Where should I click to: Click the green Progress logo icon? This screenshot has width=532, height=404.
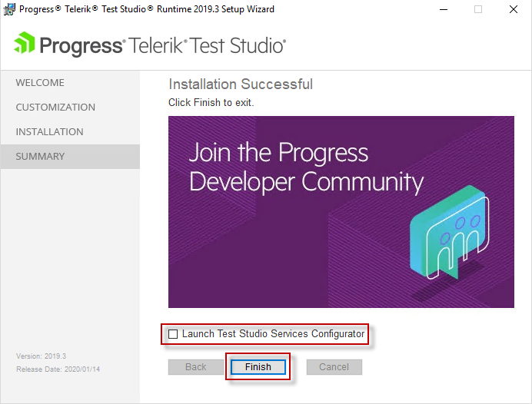[x=25, y=43]
